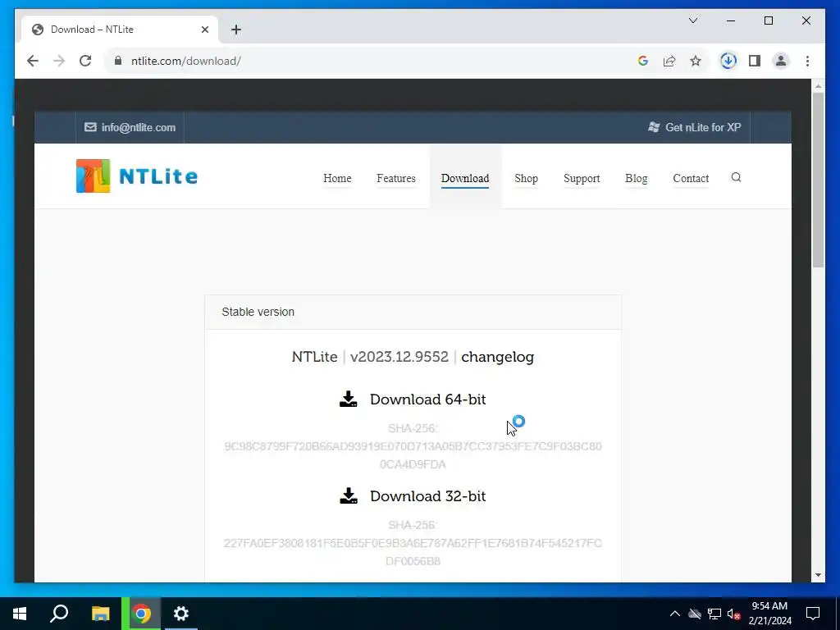Click the download icon beside 64-bit
This screenshot has width=840, height=630.
[x=348, y=399]
